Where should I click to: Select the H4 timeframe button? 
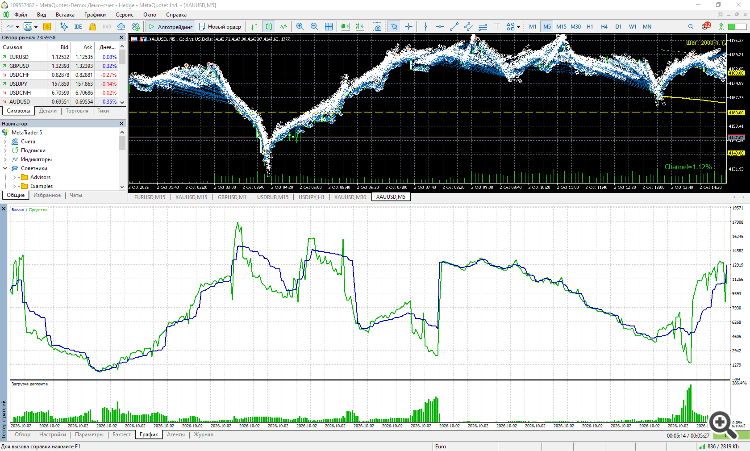(604, 27)
